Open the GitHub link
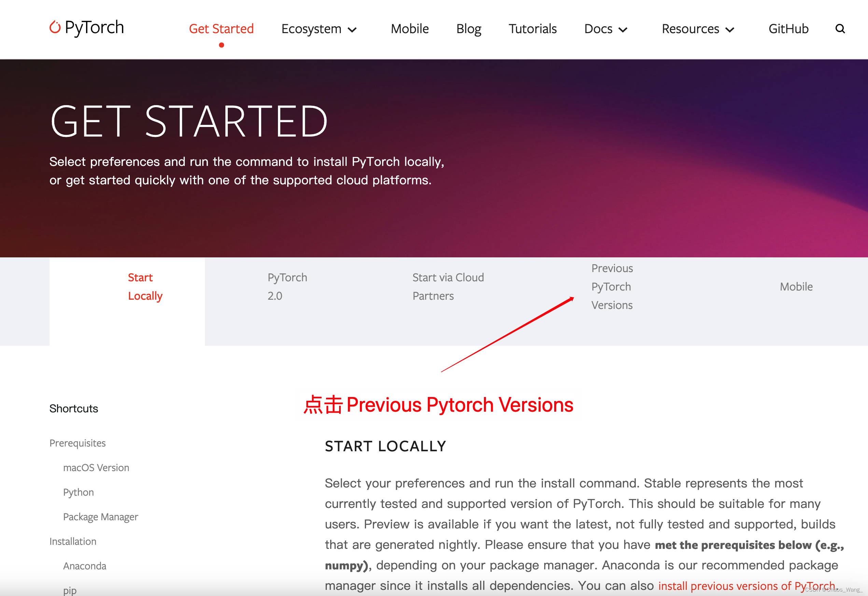 788,28
